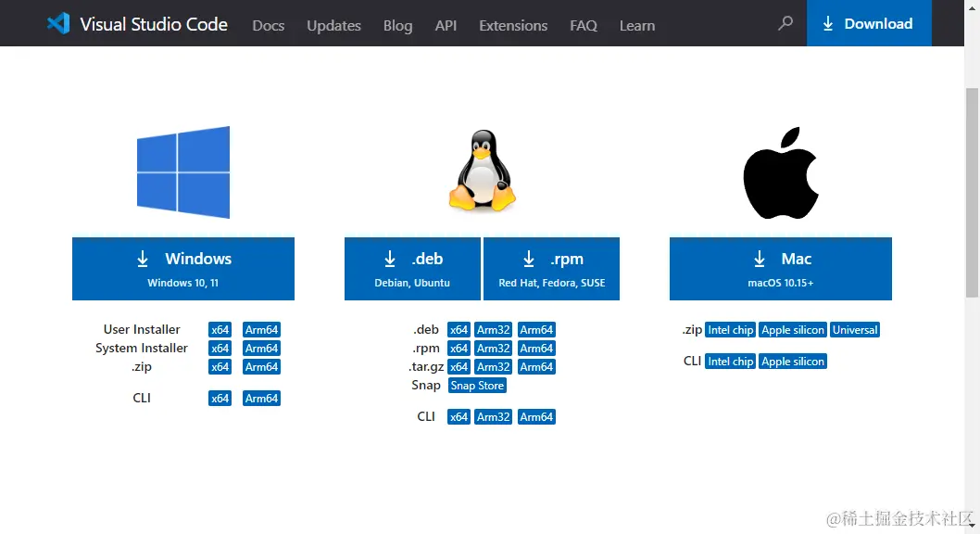The height and width of the screenshot is (534, 980).
Task: Download the Windows 10, 11 installer
Action: (x=183, y=269)
